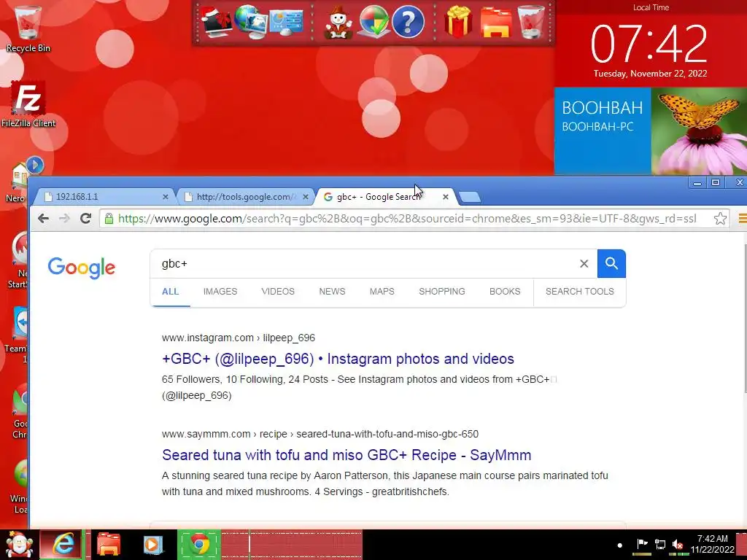747x560 pixels.
Task: Open SEARCH TOOLS options
Action: click(x=579, y=292)
